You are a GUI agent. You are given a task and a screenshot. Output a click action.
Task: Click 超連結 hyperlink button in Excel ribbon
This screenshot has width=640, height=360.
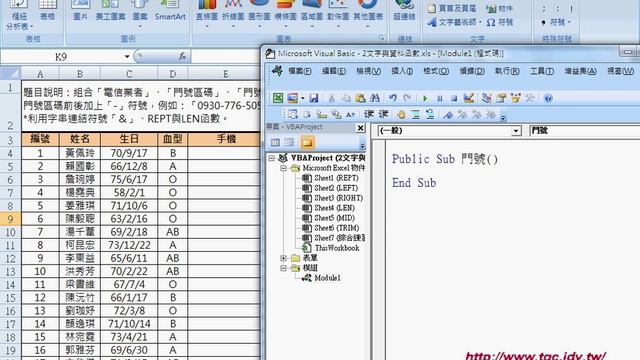(x=404, y=11)
